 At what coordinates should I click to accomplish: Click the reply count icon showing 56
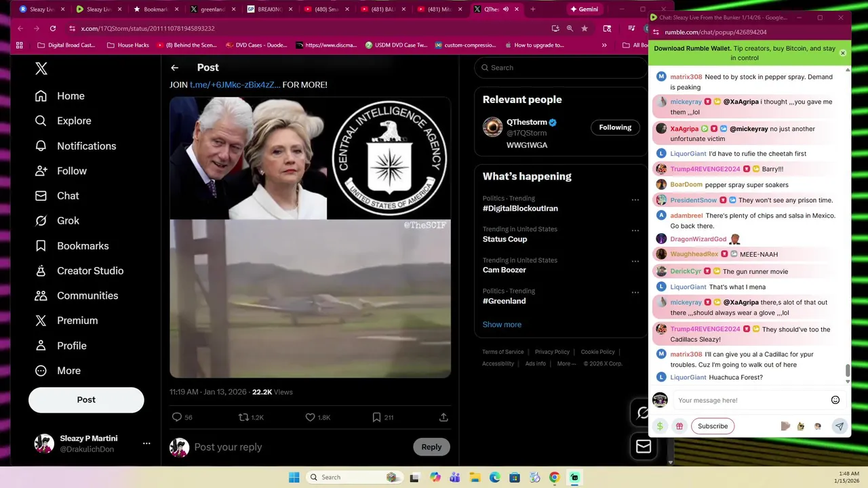click(182, 418)
